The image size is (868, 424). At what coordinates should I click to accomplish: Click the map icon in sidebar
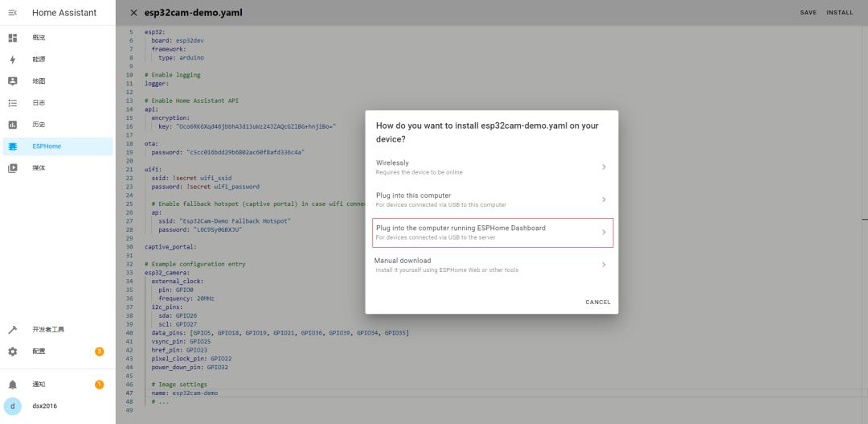tap(12, 81)
